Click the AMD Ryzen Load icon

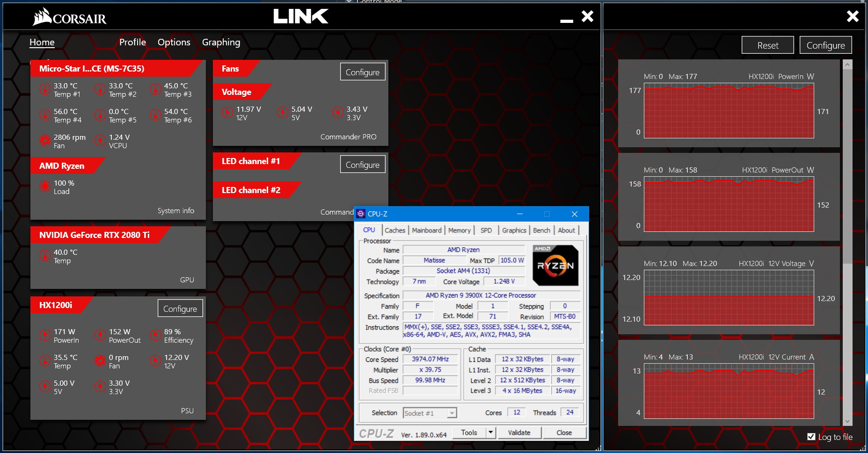click(45, 187)
